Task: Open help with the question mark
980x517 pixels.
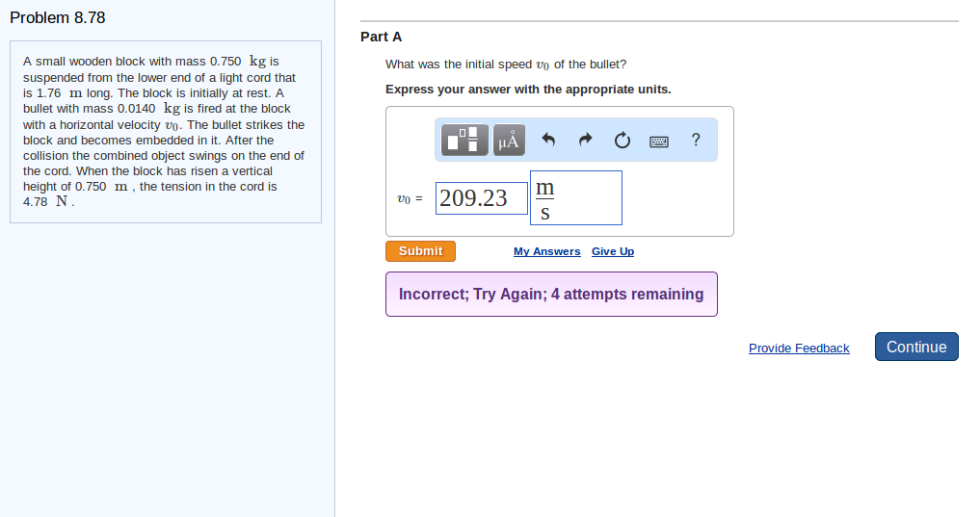Action: pyautogui.click(x=696, y=141)
